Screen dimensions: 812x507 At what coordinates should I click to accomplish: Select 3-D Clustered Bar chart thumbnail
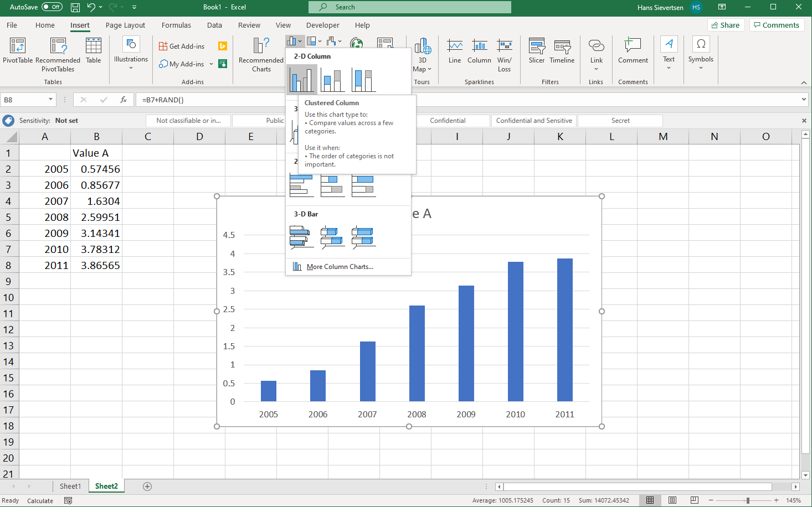302,237
